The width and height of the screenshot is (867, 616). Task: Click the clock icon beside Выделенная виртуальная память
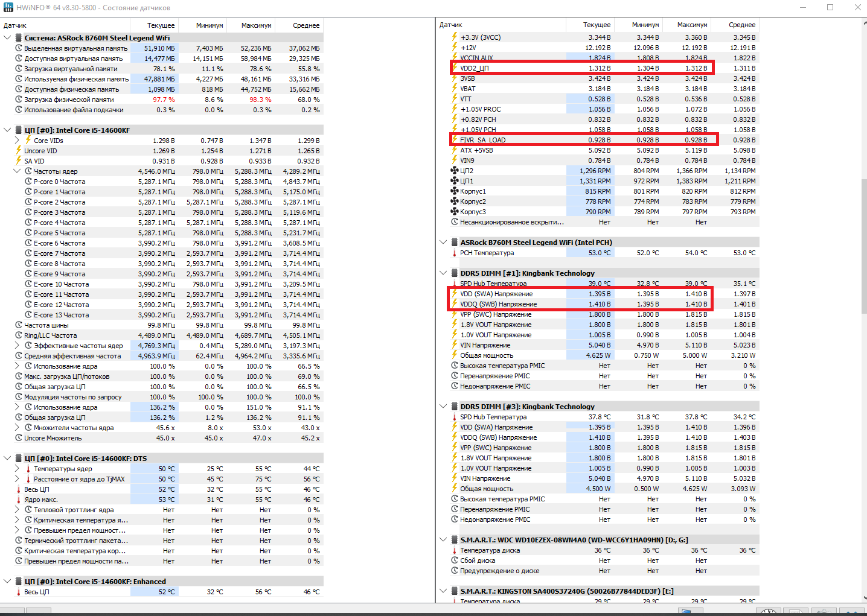tap(19, 48)
